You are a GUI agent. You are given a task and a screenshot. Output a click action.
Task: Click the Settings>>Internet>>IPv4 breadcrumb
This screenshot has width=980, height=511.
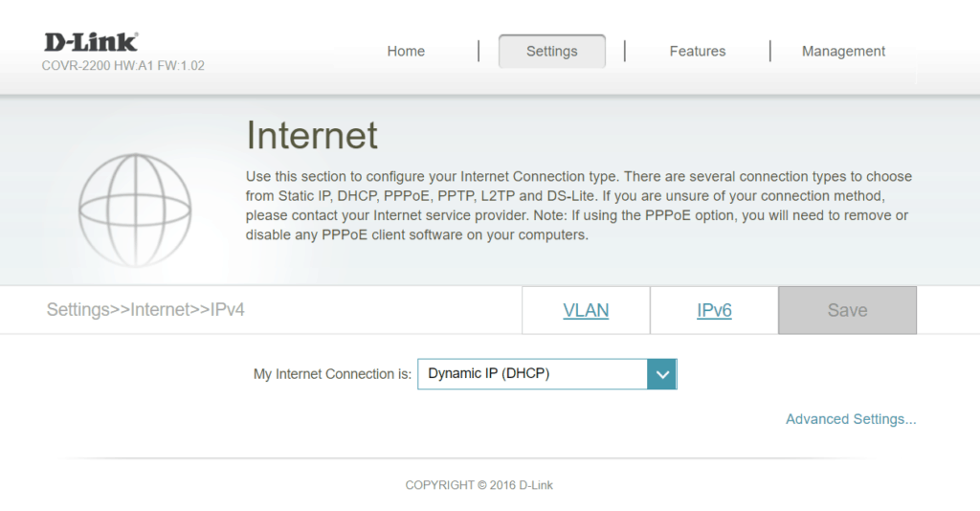145,310
